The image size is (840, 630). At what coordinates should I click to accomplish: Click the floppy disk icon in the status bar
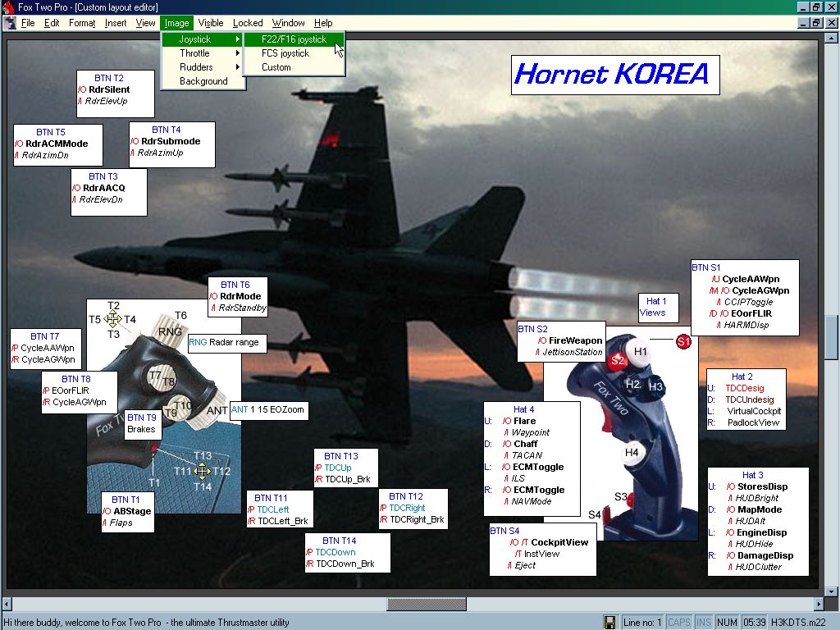[609, 622]
